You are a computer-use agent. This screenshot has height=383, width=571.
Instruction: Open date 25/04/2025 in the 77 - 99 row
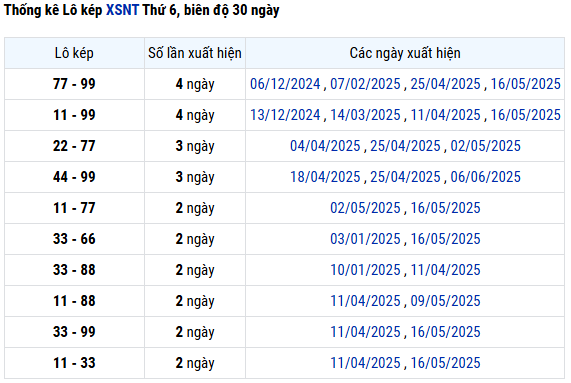coord(445,84)
